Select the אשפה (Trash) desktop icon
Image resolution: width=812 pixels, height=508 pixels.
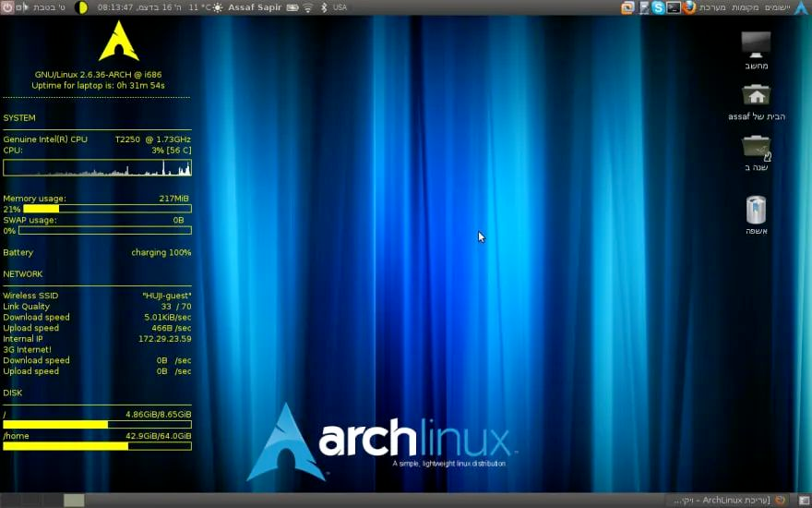[x=756, y=214]
